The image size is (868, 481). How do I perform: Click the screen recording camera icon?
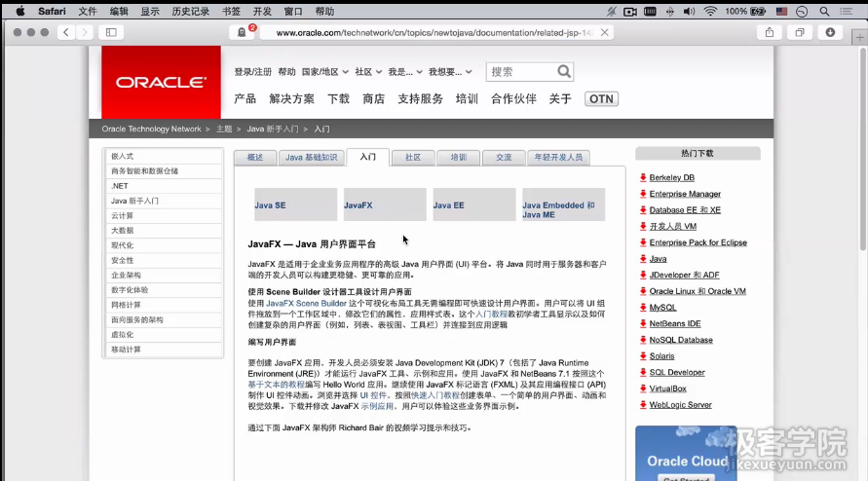630,11
